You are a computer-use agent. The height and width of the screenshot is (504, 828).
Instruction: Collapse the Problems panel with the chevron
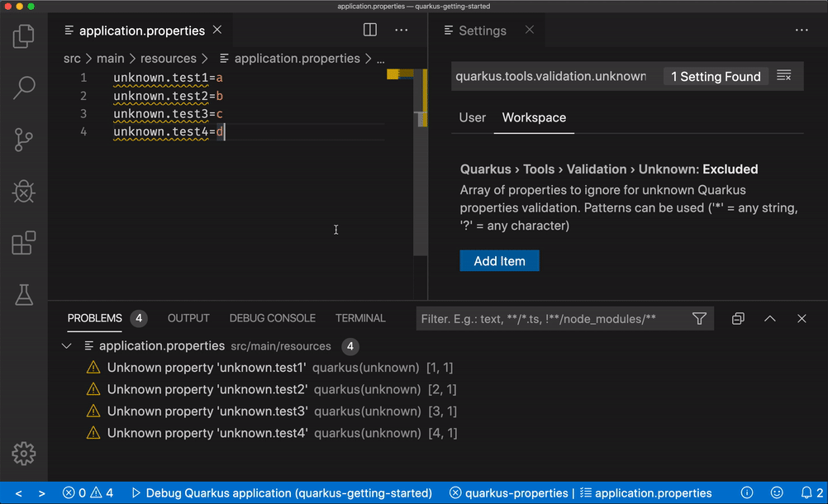pyautogui.click(x=769, y=318)
